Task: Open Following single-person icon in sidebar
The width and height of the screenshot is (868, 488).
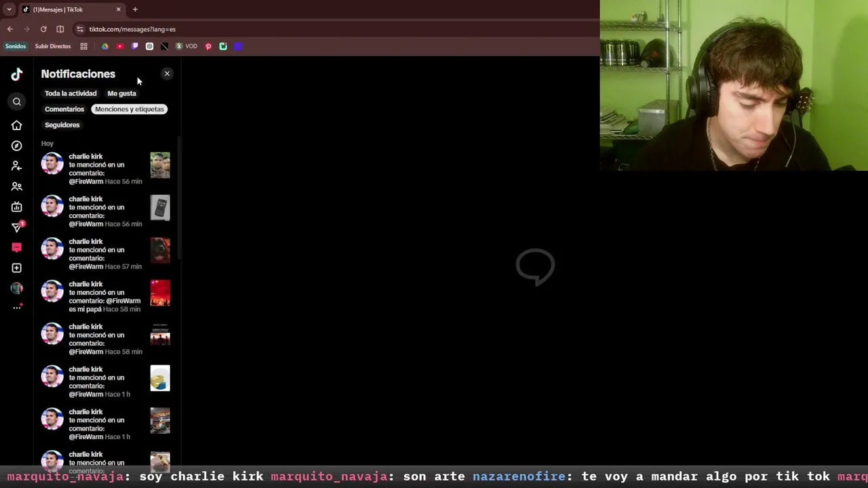Action: (x=16, y=166)
